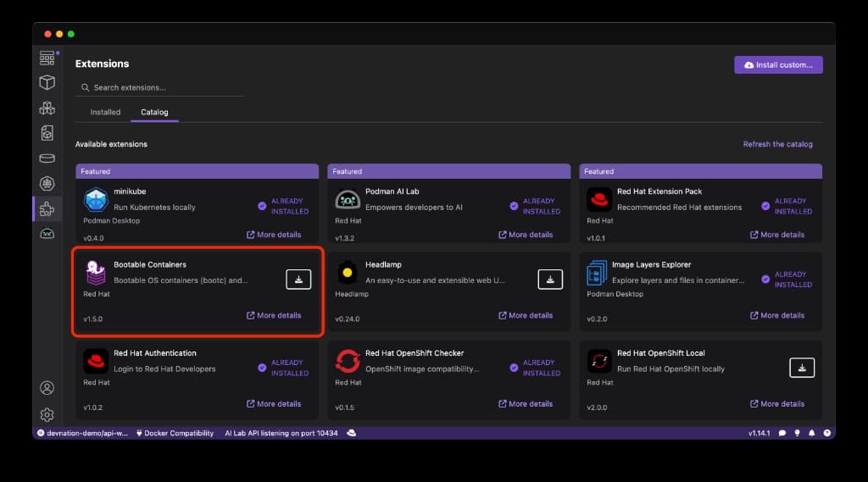Open the Kubernetes section in the sidebar
This screenshot has width=868, height=482.
coord(47,183)
